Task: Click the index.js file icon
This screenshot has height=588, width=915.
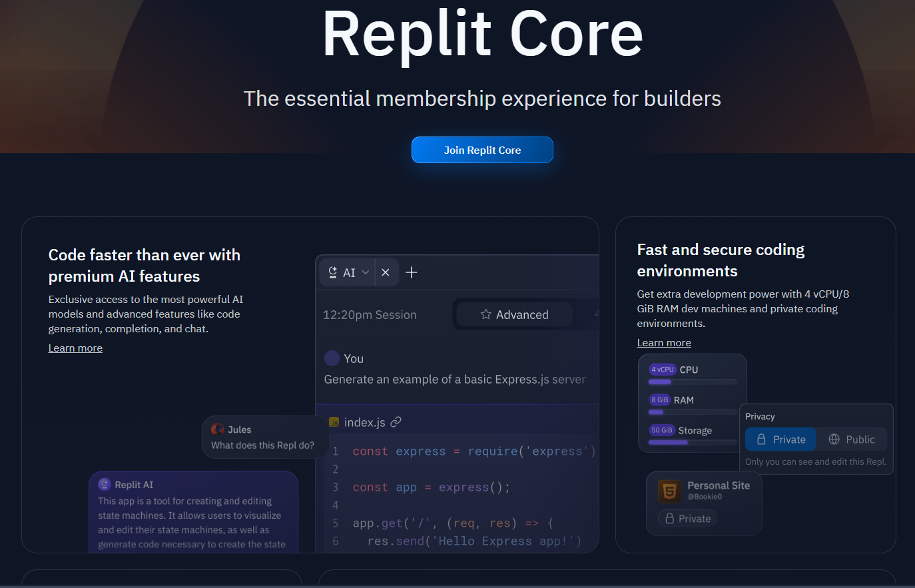Action: [x=334, y=422]
